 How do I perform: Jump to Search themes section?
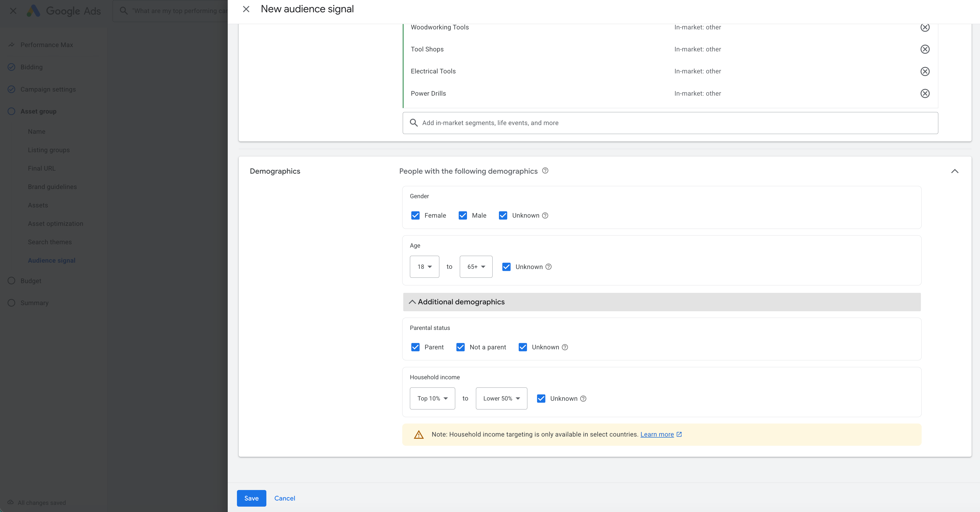[x=50, y=242]
